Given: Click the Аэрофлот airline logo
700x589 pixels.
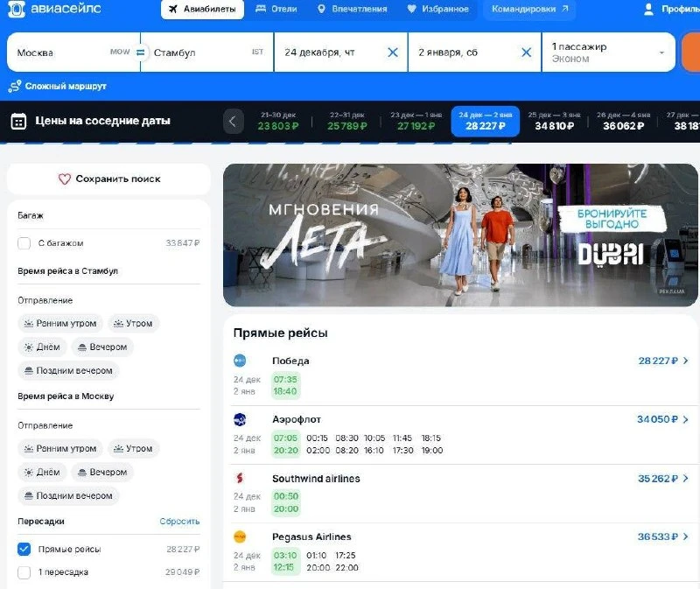Looking at the screenshot, I should point(240,419).
